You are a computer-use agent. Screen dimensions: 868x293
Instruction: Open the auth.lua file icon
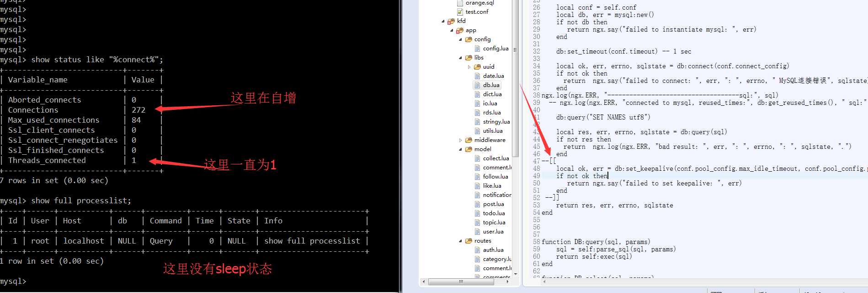point(478,250)
